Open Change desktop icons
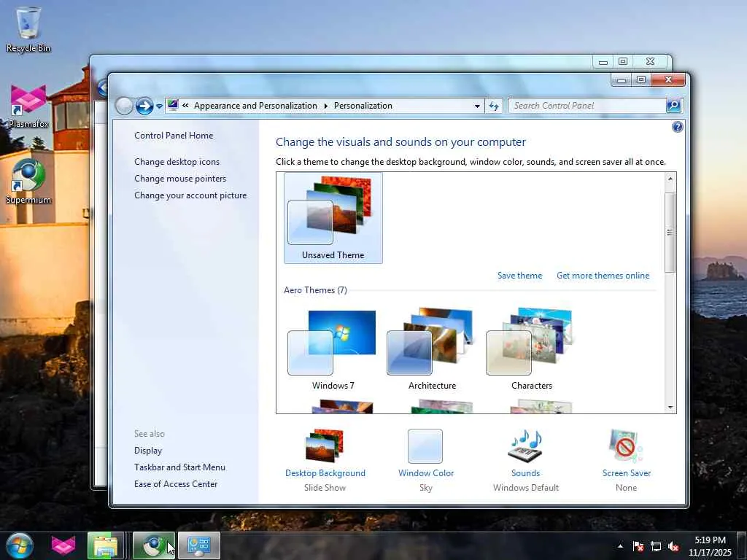The image size is (747, 560). 177,161
